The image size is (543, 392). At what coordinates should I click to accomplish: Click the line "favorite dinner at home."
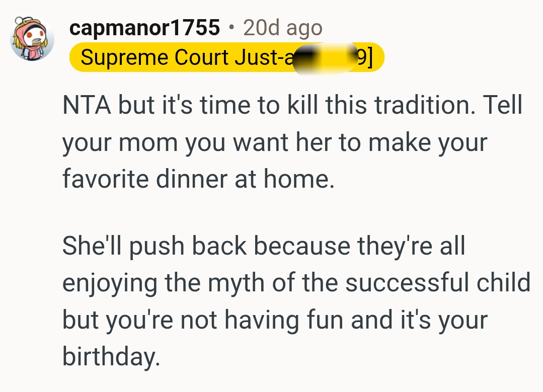[198, 180]
